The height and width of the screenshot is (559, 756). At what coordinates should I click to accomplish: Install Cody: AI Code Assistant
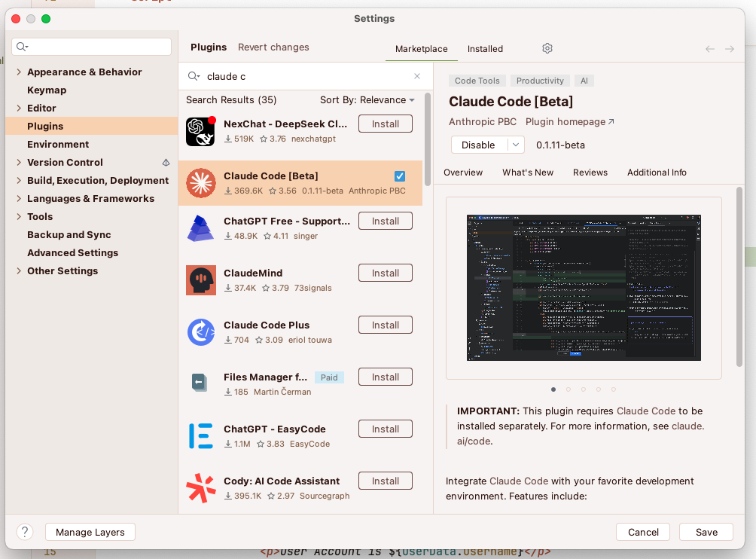(386, 481)
